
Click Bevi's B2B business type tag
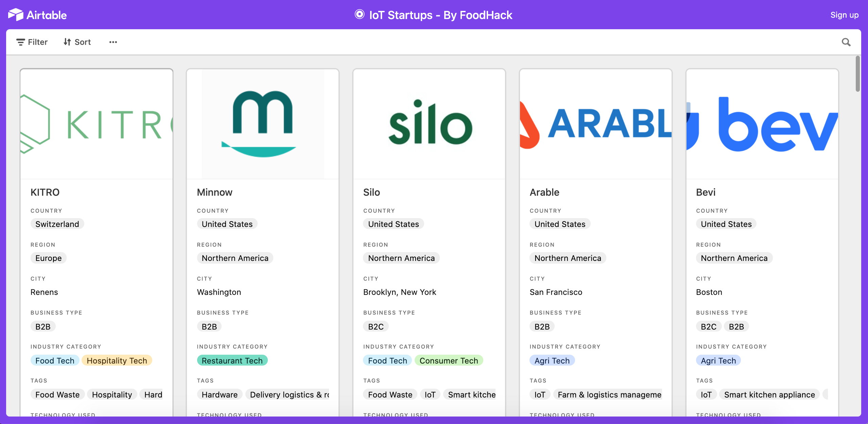click(x=736, y=326)
